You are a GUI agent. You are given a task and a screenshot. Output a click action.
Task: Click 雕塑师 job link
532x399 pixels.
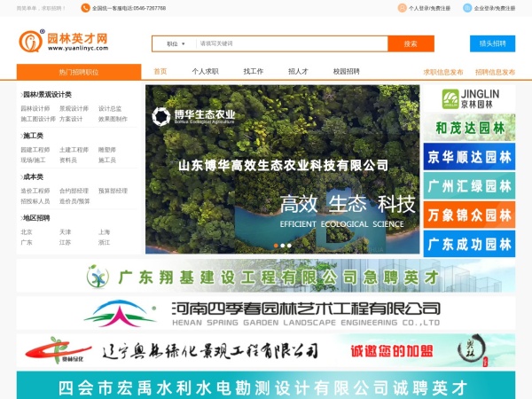click(107, 150)
